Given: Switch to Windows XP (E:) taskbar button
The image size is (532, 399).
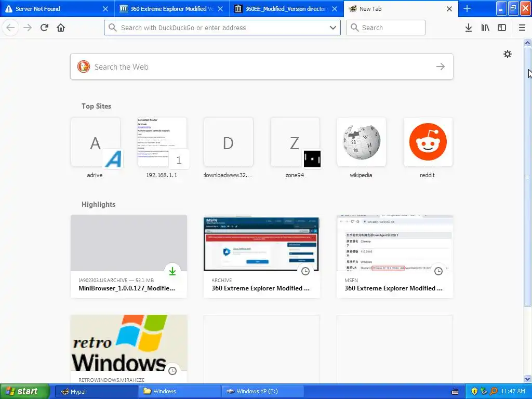Looking at the screenshot, I should [262, 391].
